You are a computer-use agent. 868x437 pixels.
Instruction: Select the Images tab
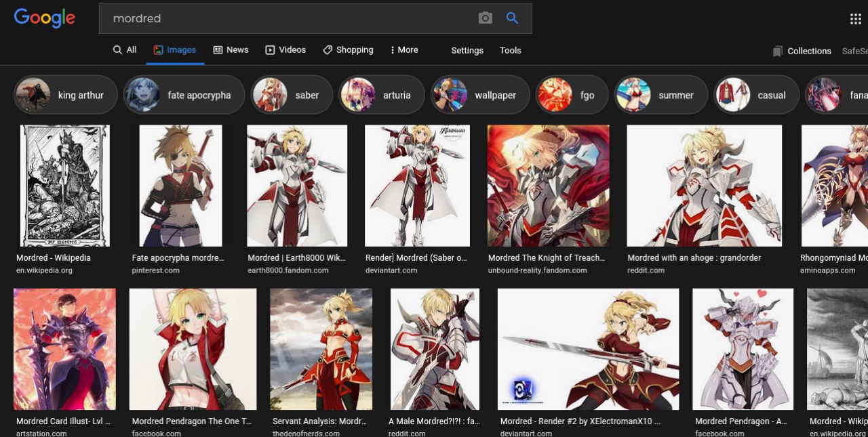click(x=175, y=50)
